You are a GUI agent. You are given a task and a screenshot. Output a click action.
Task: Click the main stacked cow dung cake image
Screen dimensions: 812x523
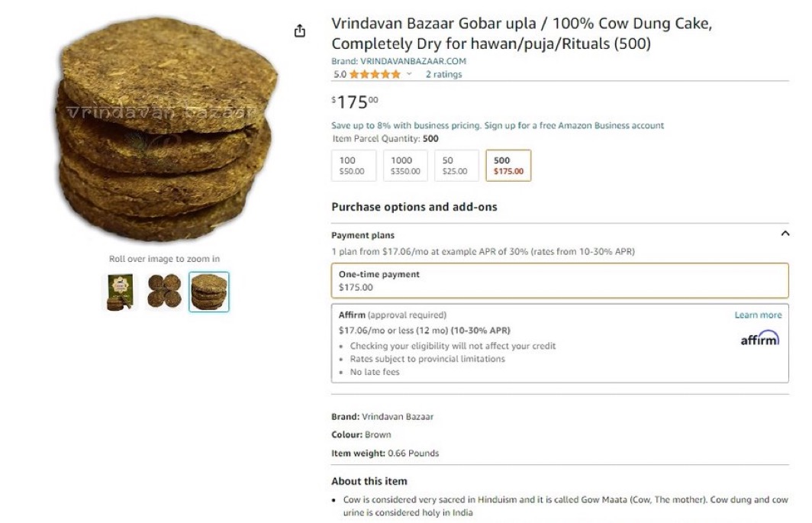click(165, 130)
